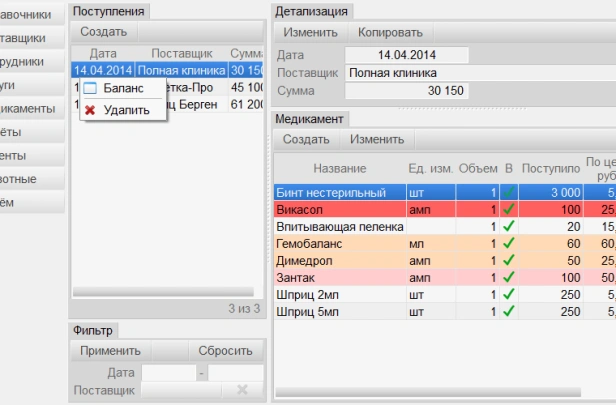Image resolution: width=616 pixels, height=405 pixels.
Task: Sort receipts by Дата column header
Action: 104,53
